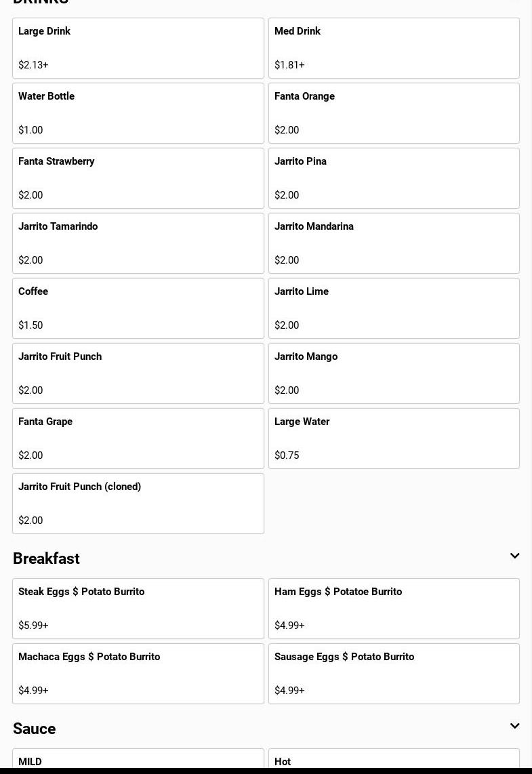The image size is (532, 774).
Task: Collapse the Breakfast section chevron
Action: [514, 556]
